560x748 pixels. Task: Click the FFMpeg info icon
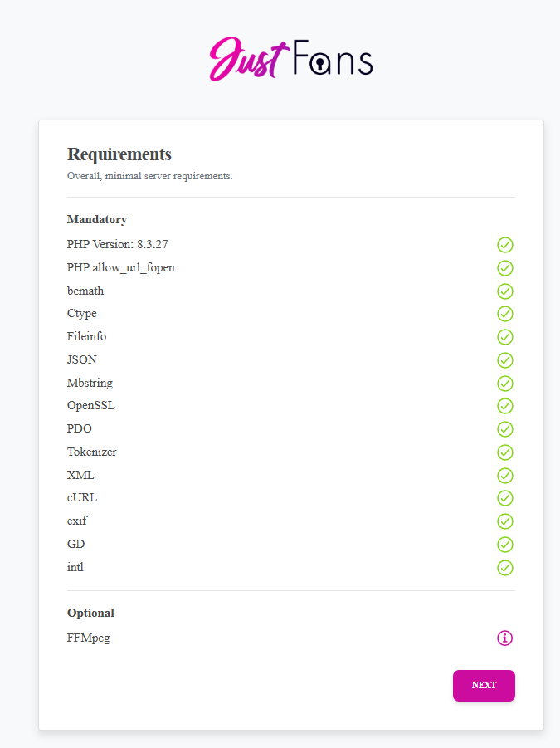tap(505, 638)
